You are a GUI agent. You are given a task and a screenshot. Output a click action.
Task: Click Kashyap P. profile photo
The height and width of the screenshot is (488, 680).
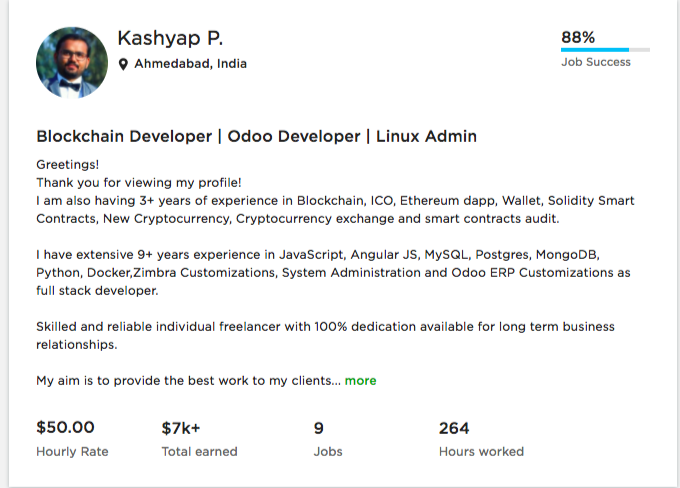click(72, 62)
